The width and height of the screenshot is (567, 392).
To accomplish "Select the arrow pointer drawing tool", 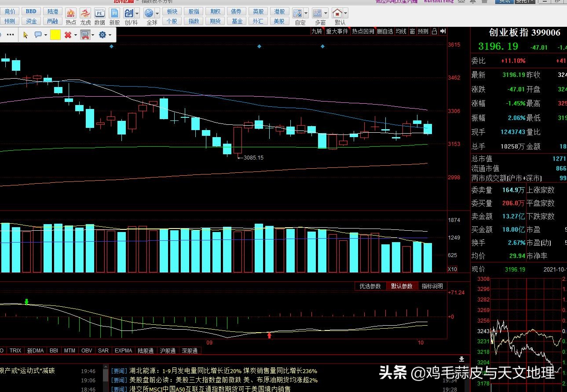I will click(25, 35).
